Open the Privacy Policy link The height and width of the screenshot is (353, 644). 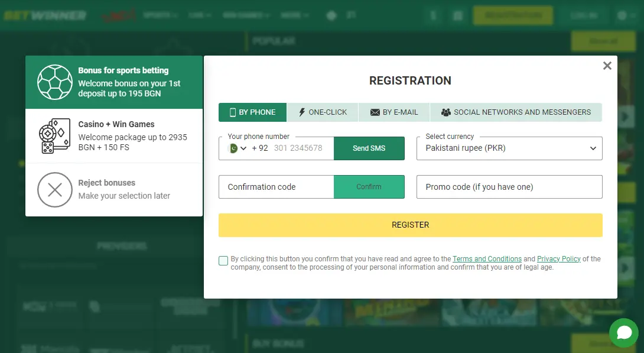(x=558, y=259)
